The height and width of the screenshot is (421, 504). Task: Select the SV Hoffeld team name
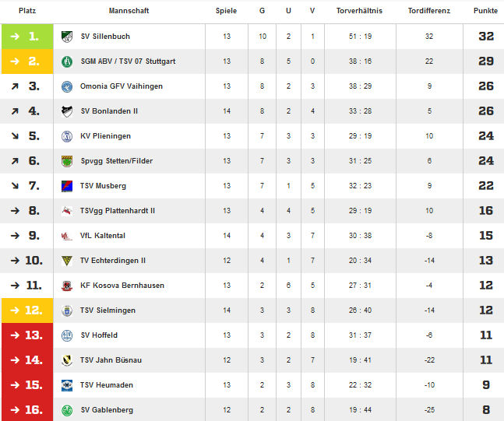click(x=99, y=335)
